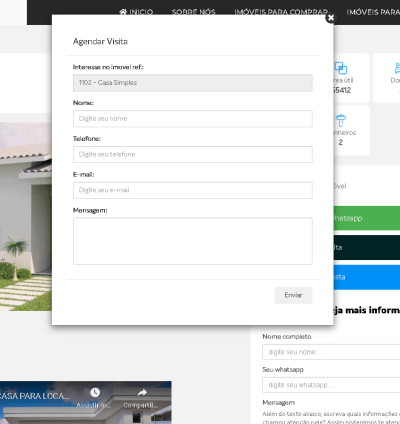Viewport: 400px width, 424px height.
Task: Click the home icon next to INICIO
Action: tap(123, 12)
